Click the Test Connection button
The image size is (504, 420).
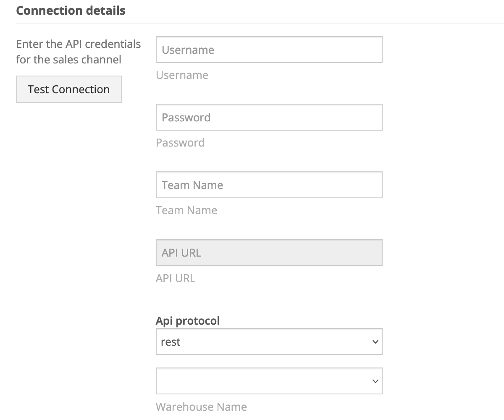click(x=69, y=89)
